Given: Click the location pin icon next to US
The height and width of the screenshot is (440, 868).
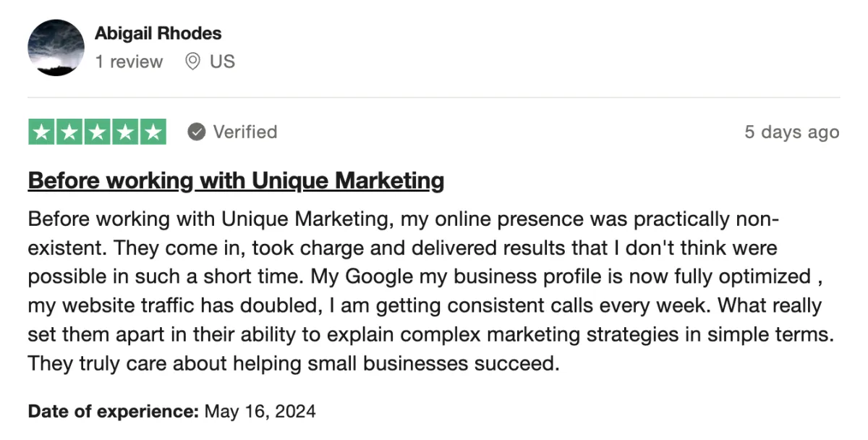Looking at the screenshot, I should pyautogui.click(x=192, y=62).
